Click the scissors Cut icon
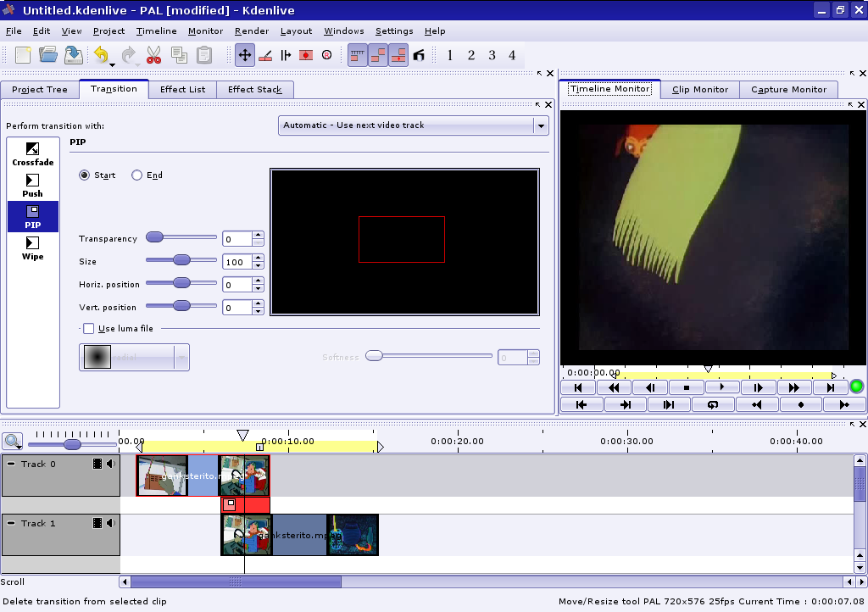 pyautogui.click(x=153, y=55)
